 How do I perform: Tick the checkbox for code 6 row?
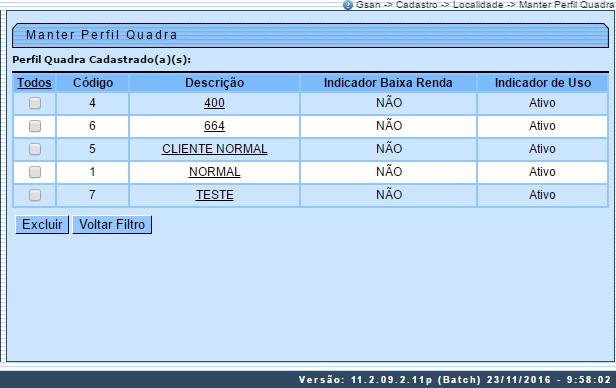35,126
